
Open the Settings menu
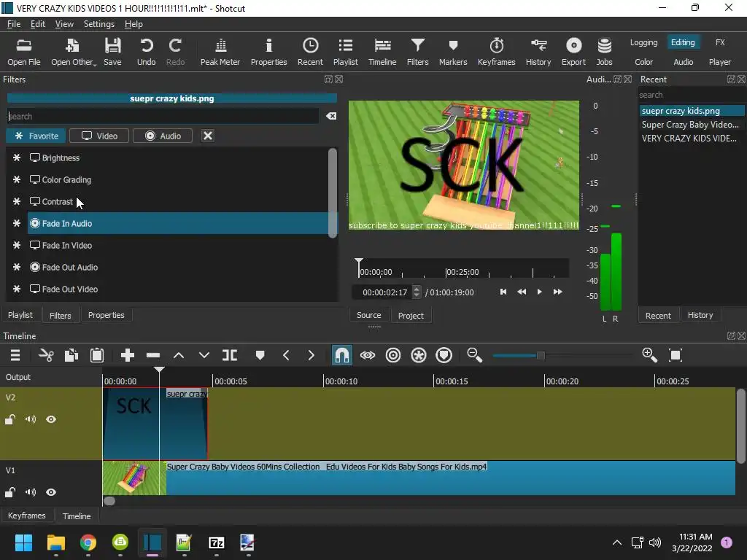pyautogui.click(x=98, y=24)
